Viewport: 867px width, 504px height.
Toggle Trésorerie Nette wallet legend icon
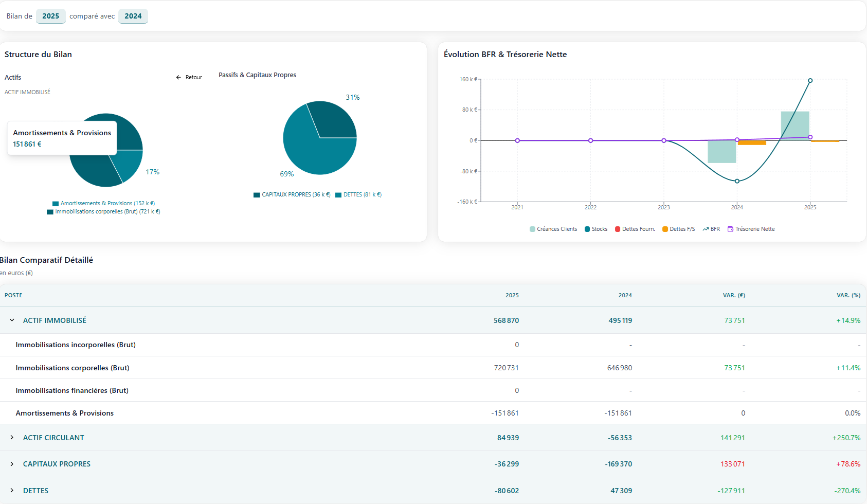pyautogui.click(x=730, y=229)
